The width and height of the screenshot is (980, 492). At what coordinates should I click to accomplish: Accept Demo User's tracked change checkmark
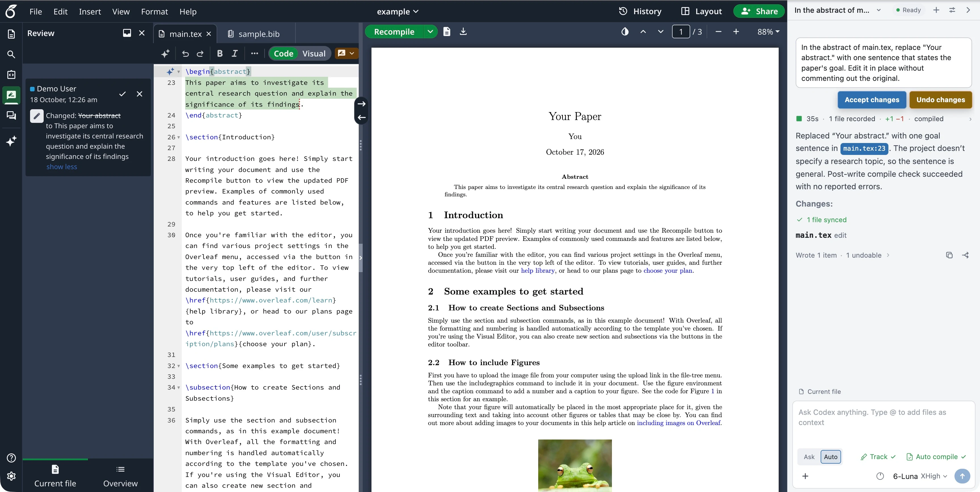pyautogui.click(x=122, y=94)
